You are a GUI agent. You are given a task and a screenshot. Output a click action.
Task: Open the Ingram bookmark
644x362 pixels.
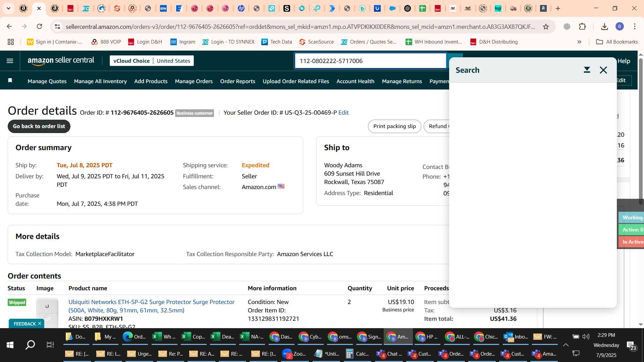point(182,42)
